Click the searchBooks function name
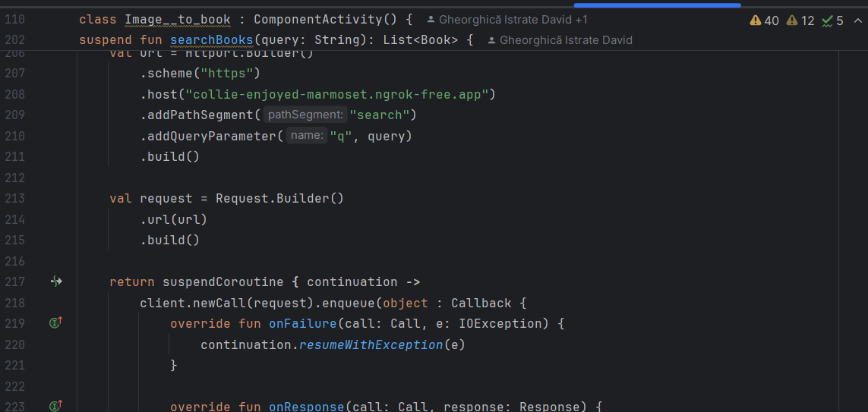868x412 pixels. coord(211,40)
